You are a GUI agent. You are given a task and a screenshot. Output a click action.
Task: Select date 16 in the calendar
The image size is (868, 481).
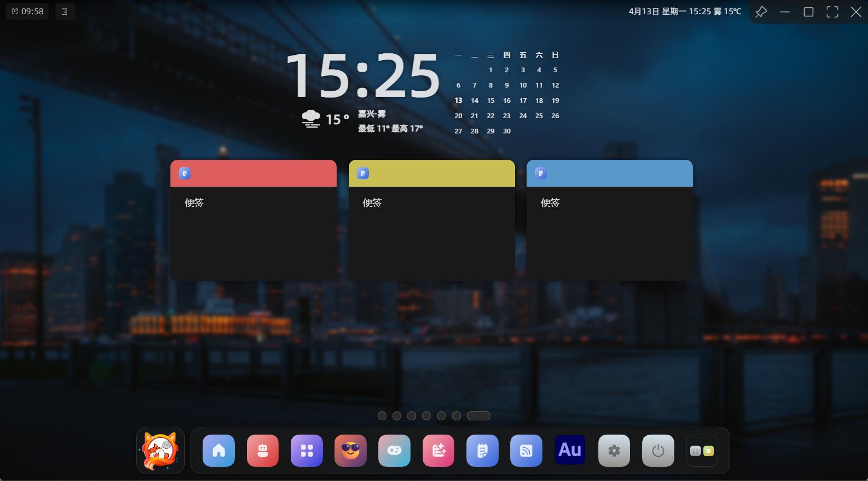[x=507, y=100]
